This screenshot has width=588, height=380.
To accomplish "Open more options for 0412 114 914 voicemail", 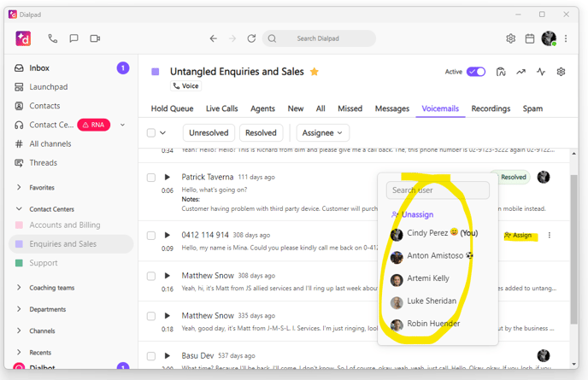I will click(x=550, y=235).
